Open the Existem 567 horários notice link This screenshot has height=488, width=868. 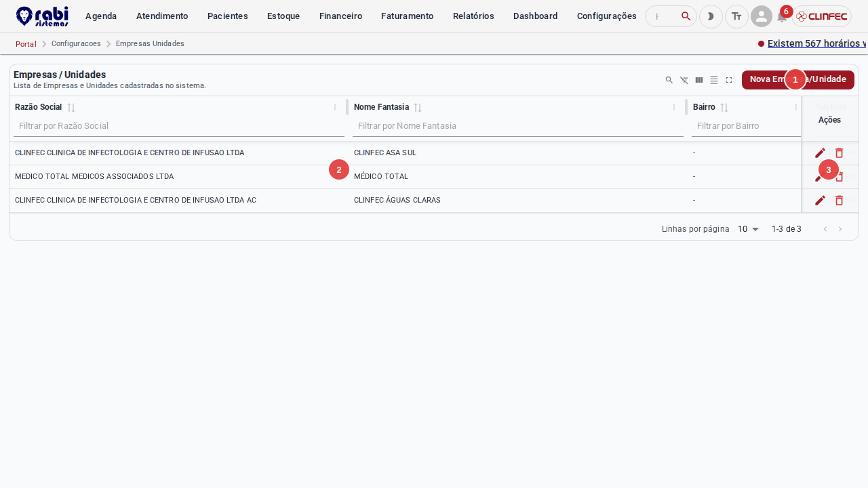[x=817, y=43]
